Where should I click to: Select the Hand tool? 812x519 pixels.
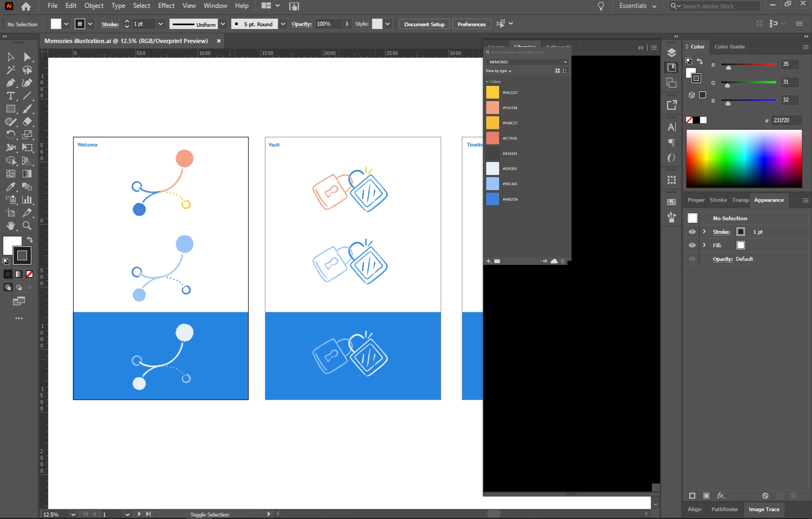[x=11, y=226]
